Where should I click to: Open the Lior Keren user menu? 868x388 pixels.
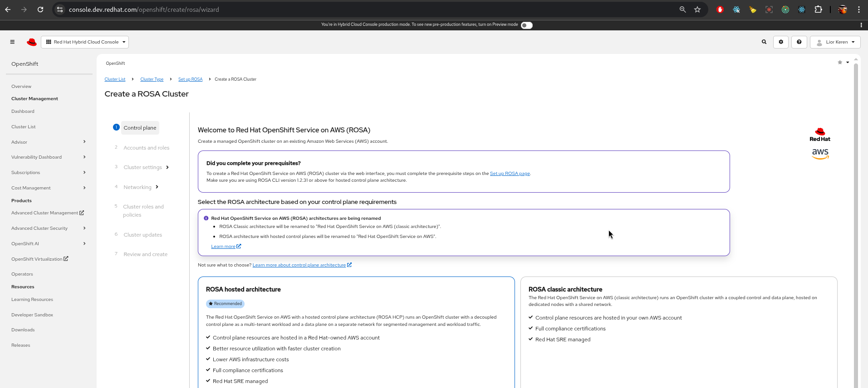(x=835, y=42)
